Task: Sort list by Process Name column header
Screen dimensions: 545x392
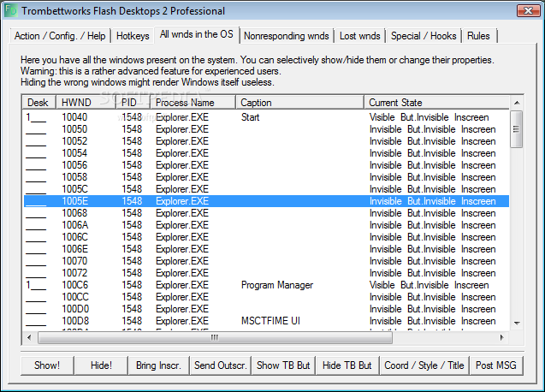Action: tap(193, 103)
